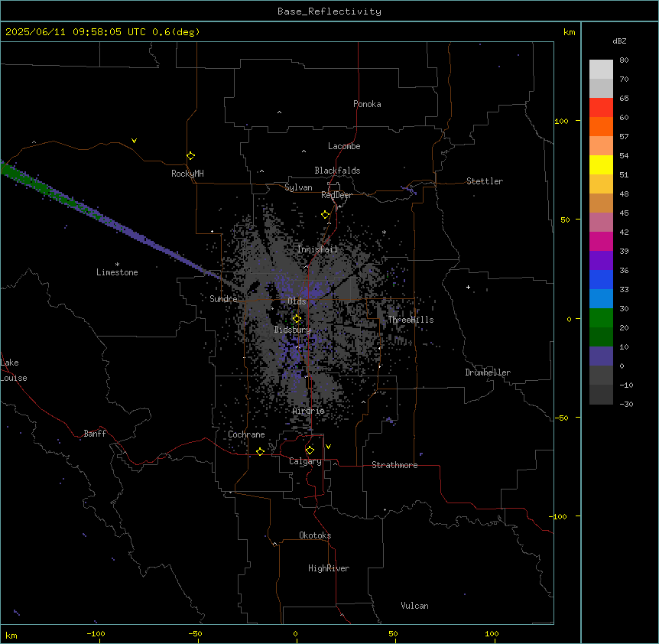Screen dimensions: 659x644
Task: Click the Sylvan label
Action: 298,187
